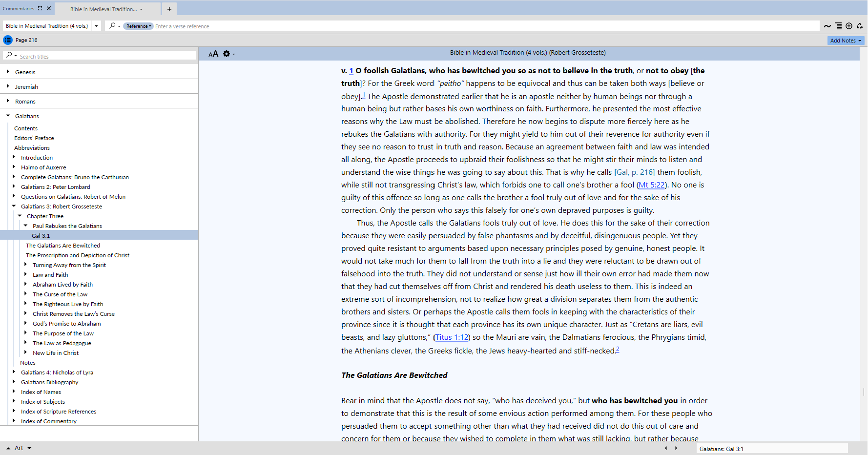This screenshot has width=868, height=455.
Task: Open the AA font size control
Action: tap(213, 54)
